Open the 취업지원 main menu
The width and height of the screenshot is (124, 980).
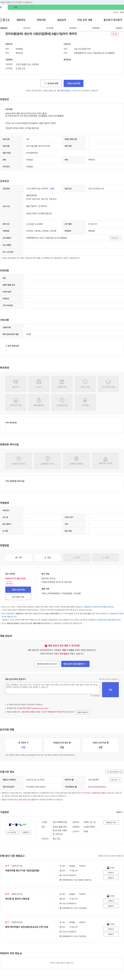[x=41, y=20]
